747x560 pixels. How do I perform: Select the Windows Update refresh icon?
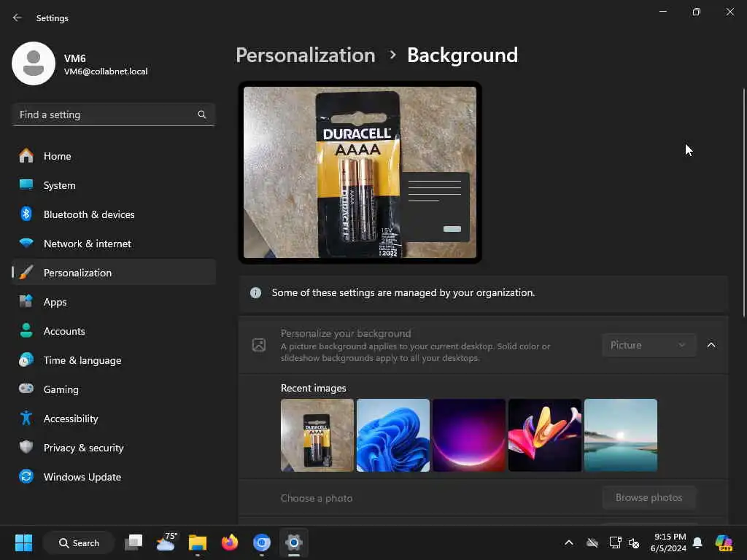point(26,476)
